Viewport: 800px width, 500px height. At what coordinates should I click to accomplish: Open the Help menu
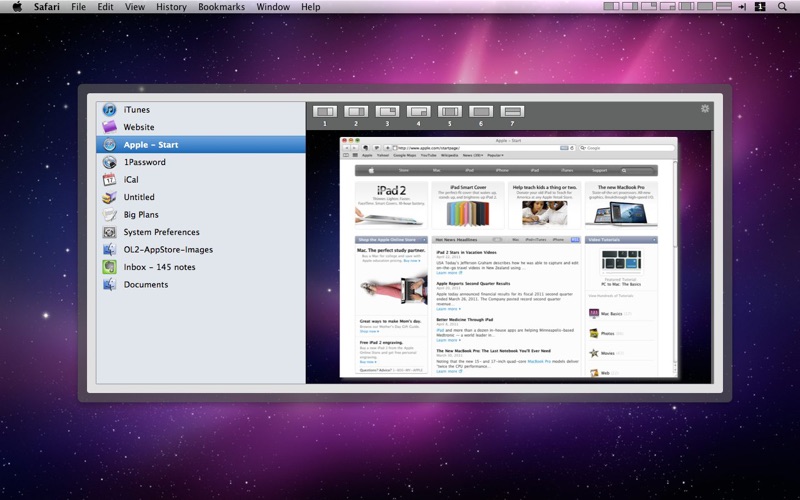(311, 7)
